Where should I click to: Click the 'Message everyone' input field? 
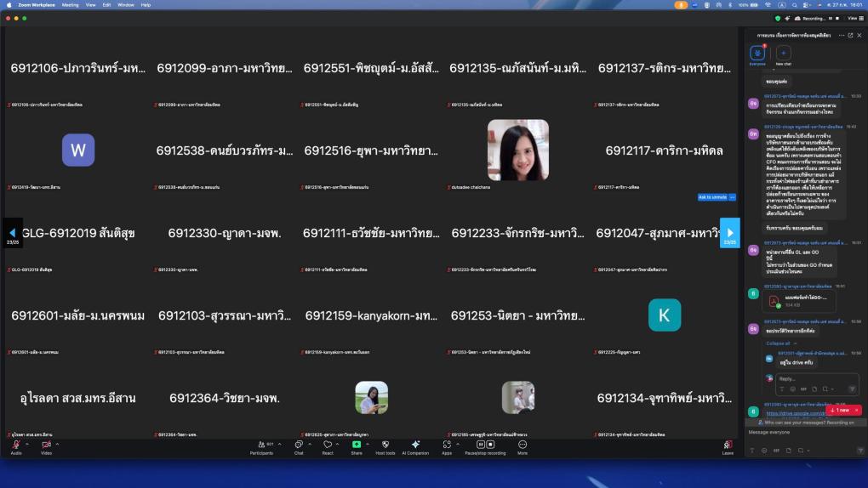click(x=800, y=432)
